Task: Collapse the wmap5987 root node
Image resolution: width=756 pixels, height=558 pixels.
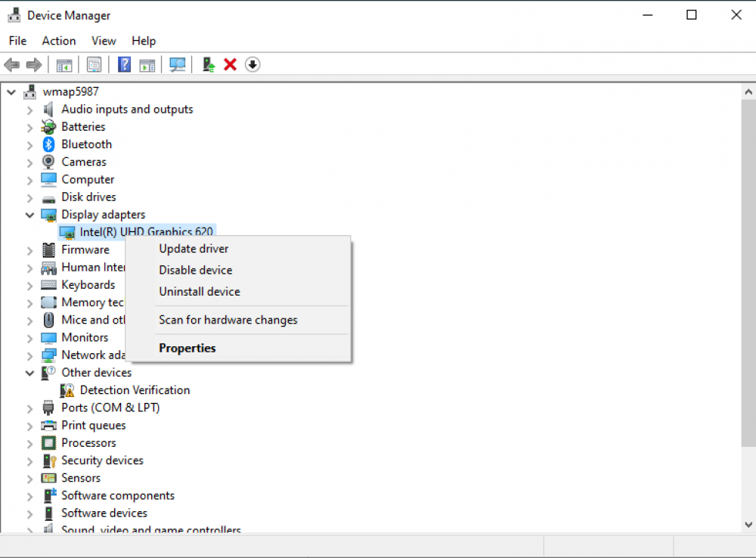Action: 11,91
